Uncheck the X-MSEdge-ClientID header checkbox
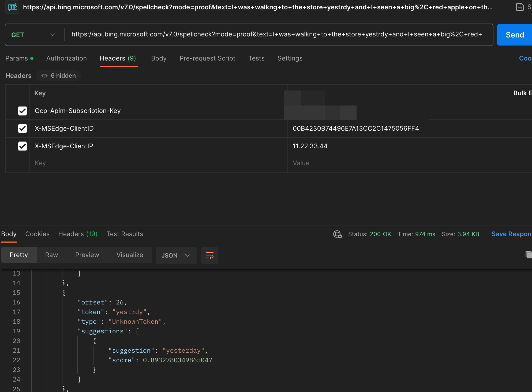 coord(23,128)
